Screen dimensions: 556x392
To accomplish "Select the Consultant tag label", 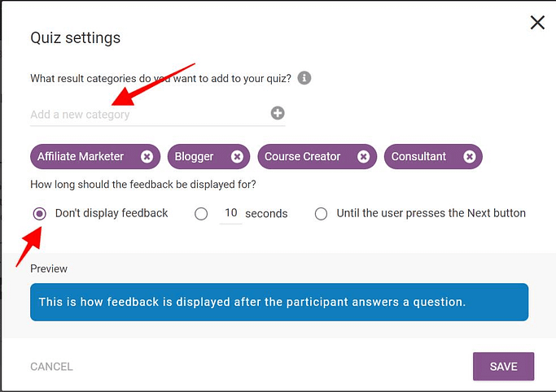I will [x=418, y=156].
